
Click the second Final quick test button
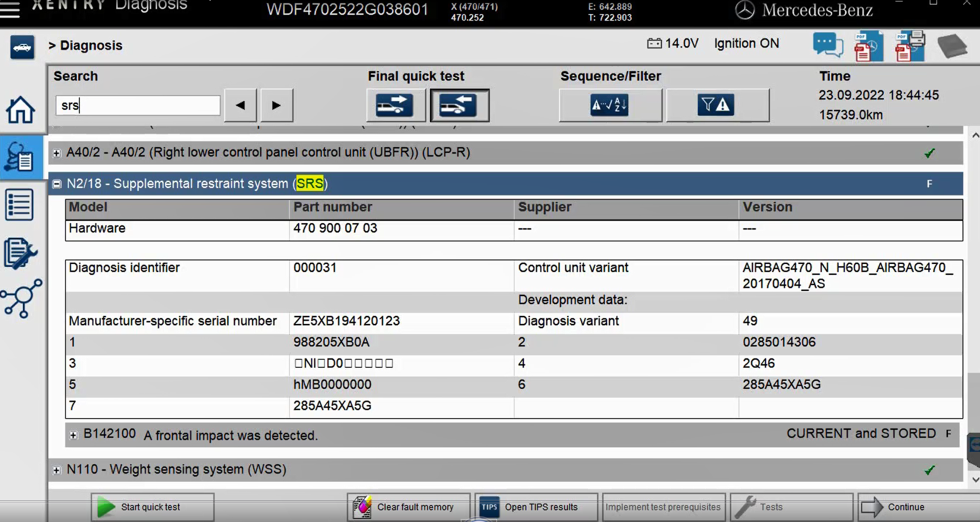(x=460, y=106)
